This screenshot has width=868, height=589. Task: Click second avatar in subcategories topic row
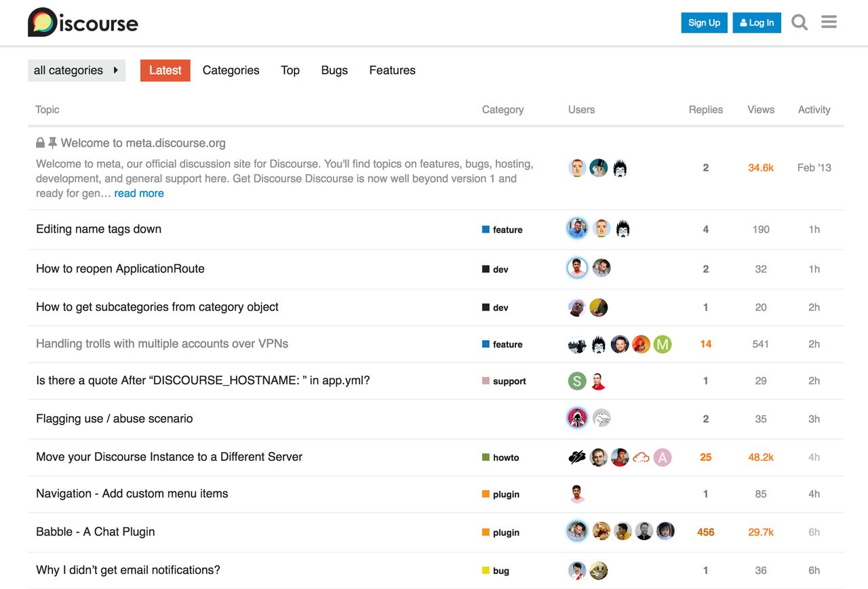[x=598, y=308]
